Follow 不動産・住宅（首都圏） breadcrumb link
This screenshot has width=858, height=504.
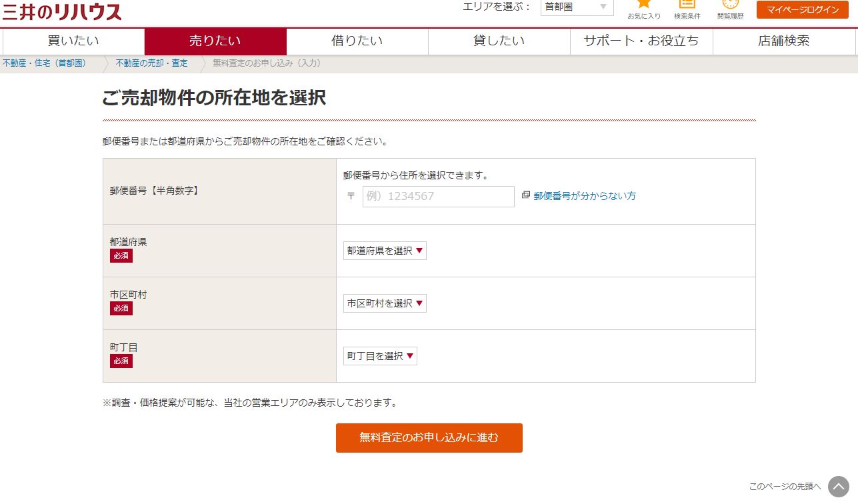[44, 63]
